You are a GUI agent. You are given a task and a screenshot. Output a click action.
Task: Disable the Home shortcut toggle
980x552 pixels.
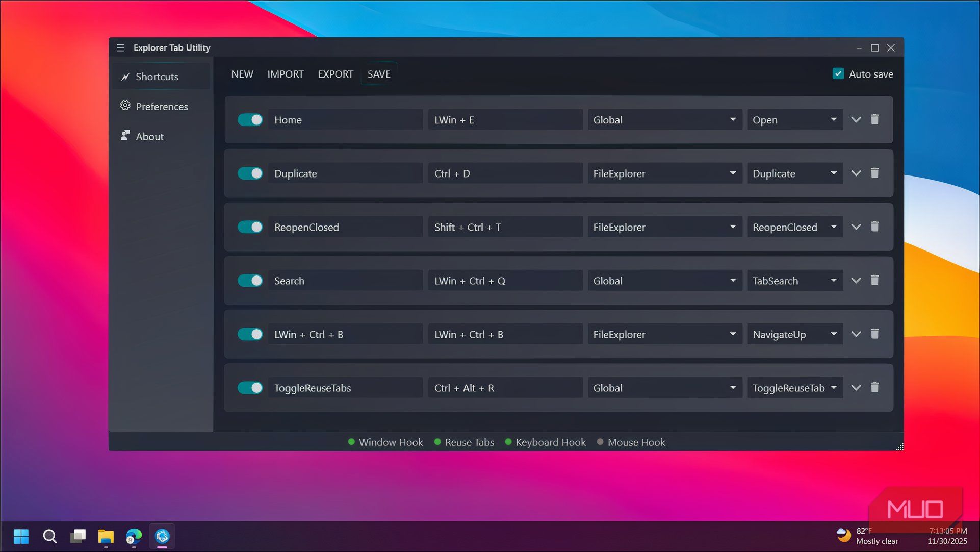250,119
